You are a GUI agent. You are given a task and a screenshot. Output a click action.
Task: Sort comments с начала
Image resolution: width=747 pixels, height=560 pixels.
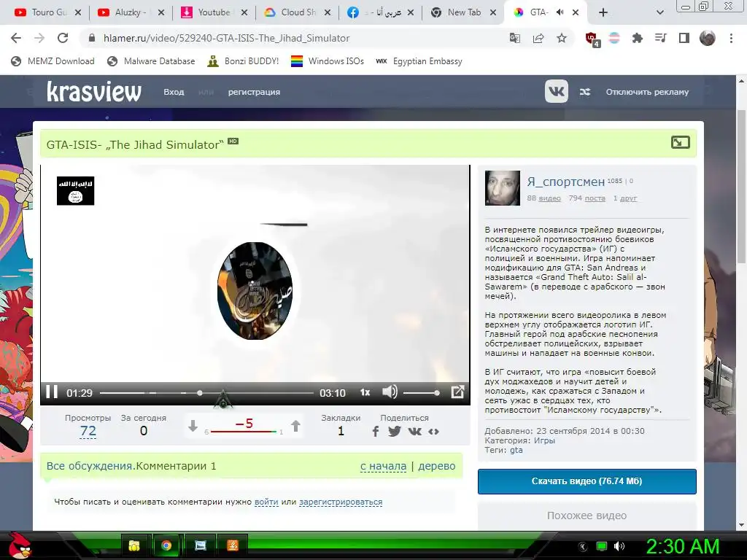[x=383, y=466]
